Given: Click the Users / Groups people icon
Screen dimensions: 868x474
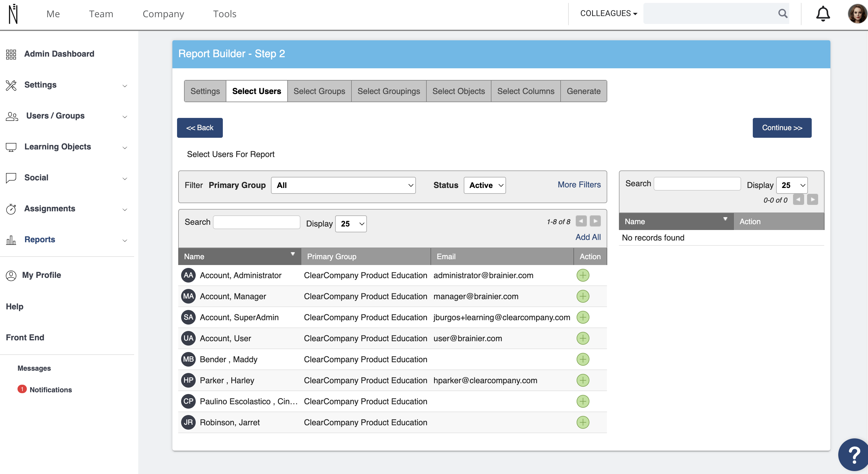Looking at the screenshot, I should tap(12, 116).
